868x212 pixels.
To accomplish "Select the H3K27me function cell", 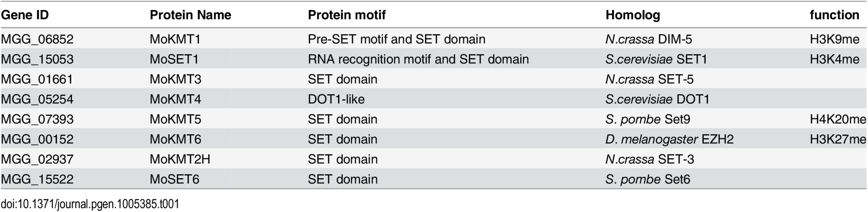I will tap(838, 139).
